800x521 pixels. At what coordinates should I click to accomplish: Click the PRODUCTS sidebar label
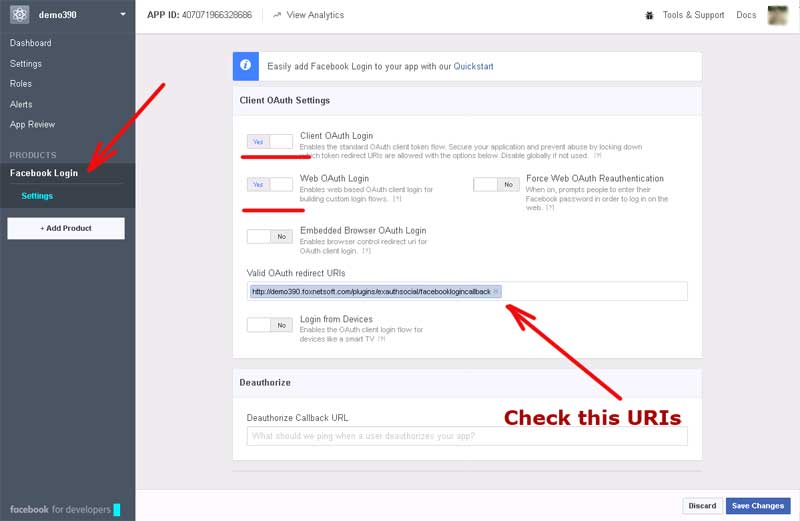click(33, 155)
